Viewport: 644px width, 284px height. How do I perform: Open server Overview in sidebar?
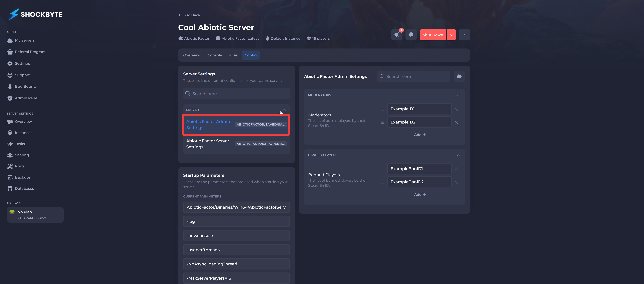coord(19,121)
